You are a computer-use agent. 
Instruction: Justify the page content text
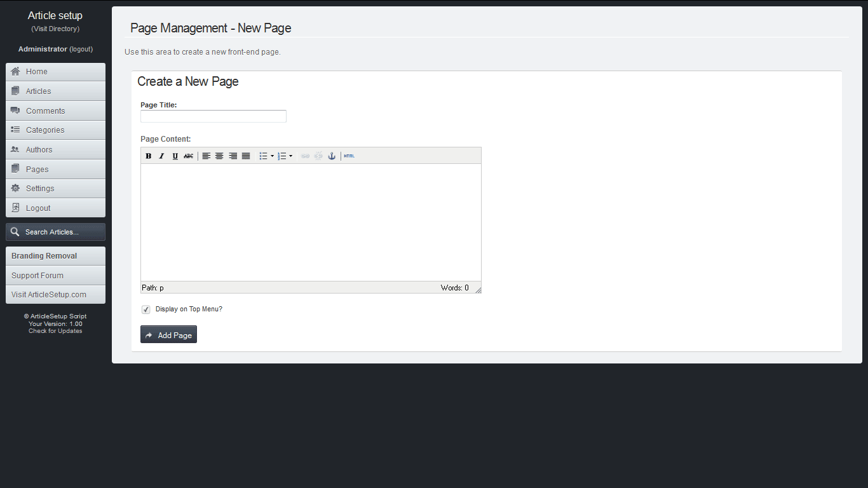coord(246,156)
